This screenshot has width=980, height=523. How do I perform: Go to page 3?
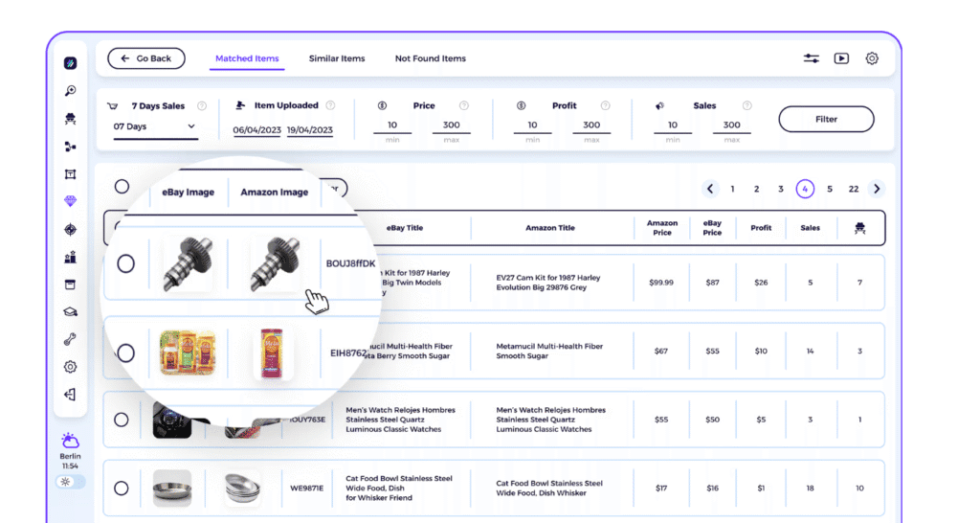coord(781,189)
